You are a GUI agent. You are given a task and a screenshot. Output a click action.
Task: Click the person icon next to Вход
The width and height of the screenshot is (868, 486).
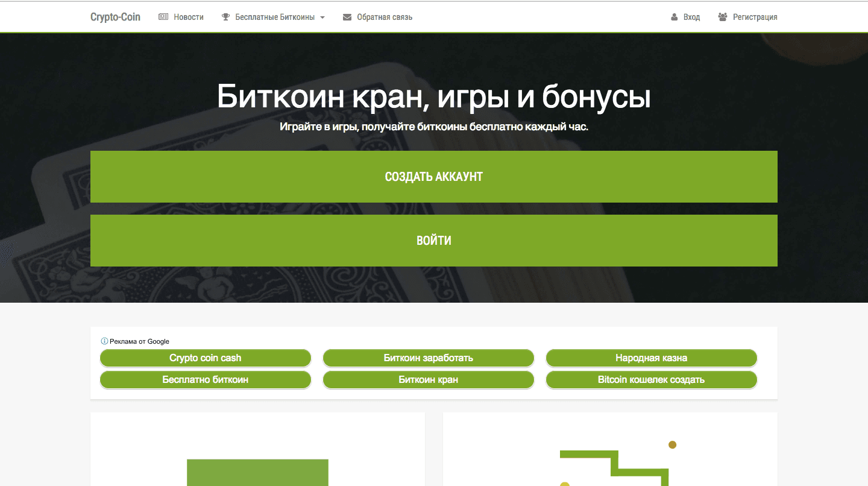pos(673,16)
